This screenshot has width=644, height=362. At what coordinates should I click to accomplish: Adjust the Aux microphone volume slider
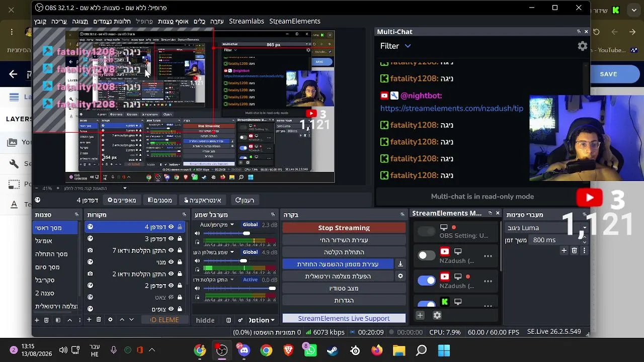click(240, 233)
